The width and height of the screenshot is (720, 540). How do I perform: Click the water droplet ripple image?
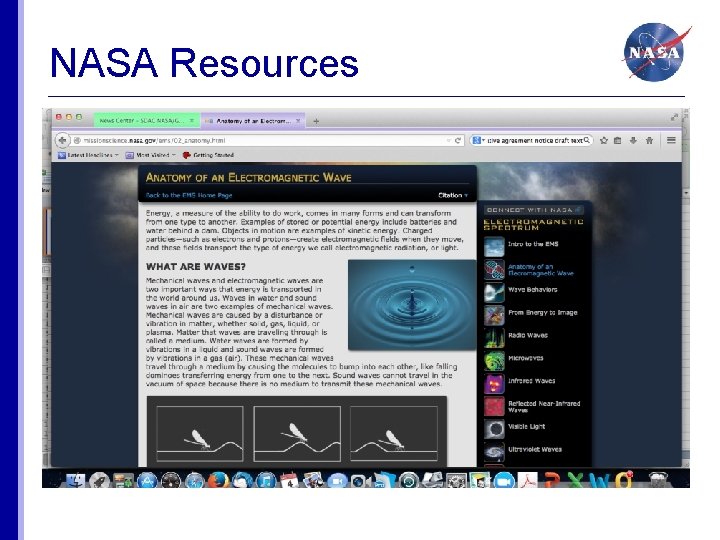point(412,305)
